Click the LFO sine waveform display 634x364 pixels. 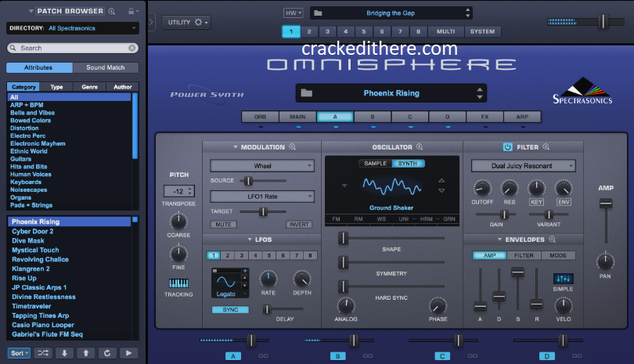pyautogui.click(x=226, y=282)
